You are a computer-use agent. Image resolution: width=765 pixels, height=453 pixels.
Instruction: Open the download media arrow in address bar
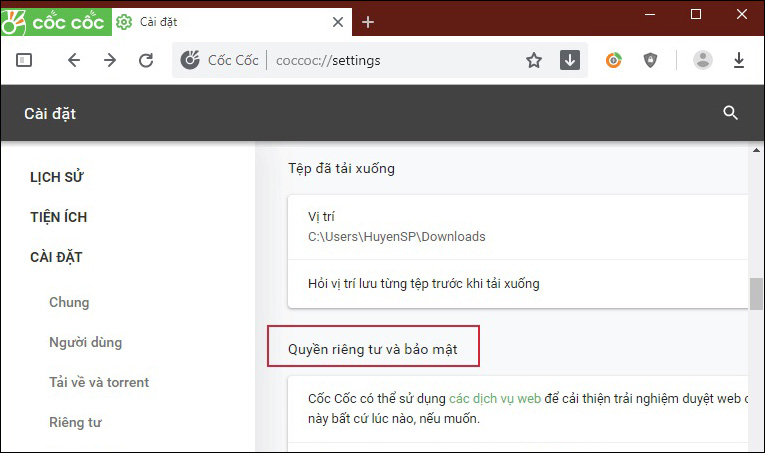click(569, 60)
